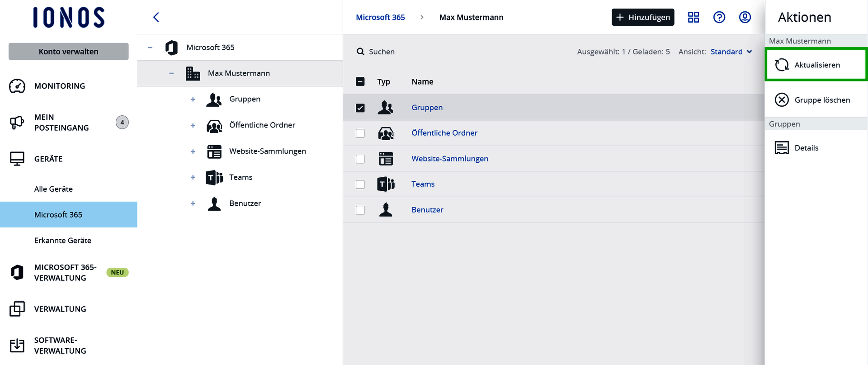Screen dimensions: 868x365
Task: Click the Gruppen people icon in tree
Action: coord(214,100)
